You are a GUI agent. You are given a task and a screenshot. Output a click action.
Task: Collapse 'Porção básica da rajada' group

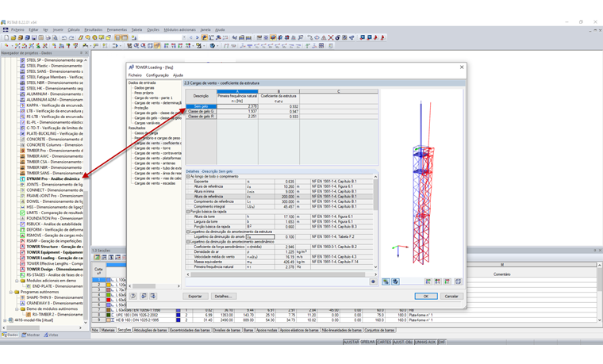click(188, 212)
